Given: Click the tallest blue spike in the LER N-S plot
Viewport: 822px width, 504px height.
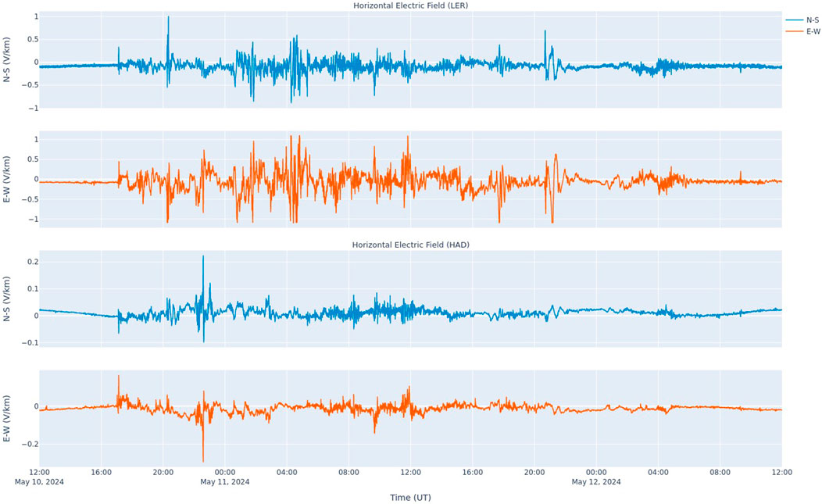Looking at the screenshot, I should [x=168, y=17].
